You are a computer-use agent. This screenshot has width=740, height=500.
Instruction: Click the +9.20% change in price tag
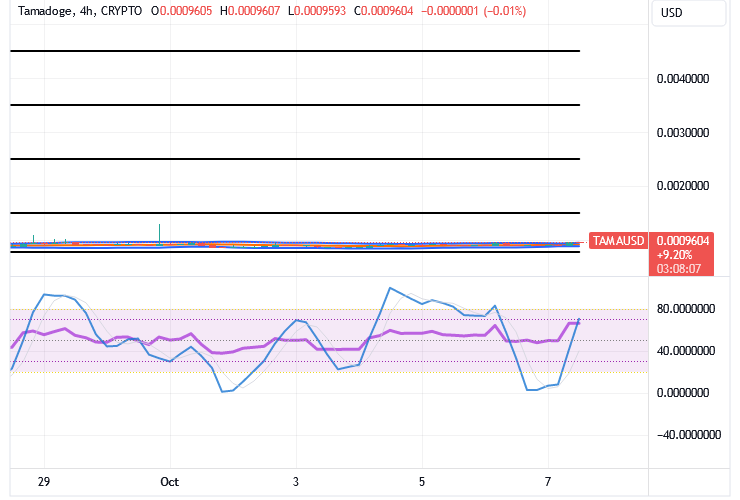674,255
